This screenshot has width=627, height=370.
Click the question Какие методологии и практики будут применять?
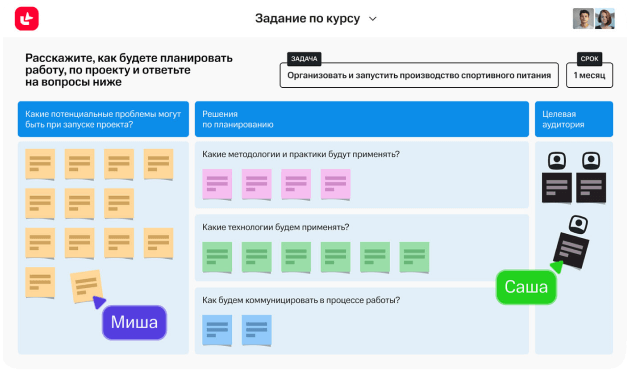click(x=301, y=154)
